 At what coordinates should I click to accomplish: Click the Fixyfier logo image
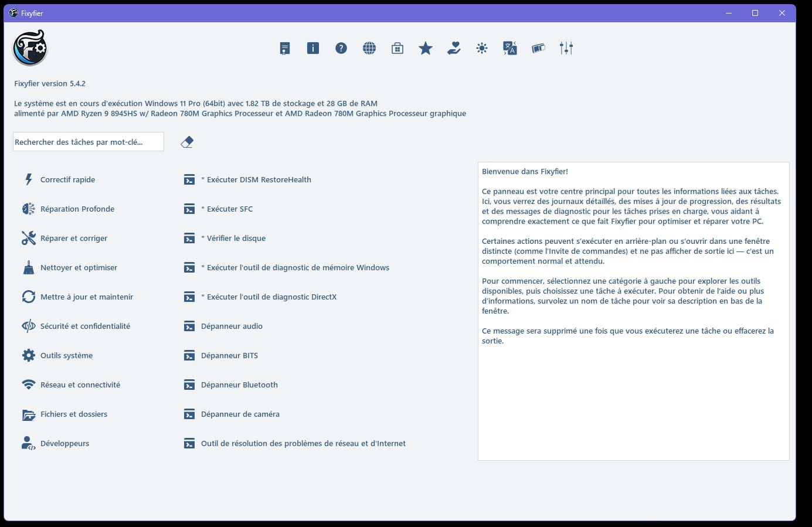30,48
